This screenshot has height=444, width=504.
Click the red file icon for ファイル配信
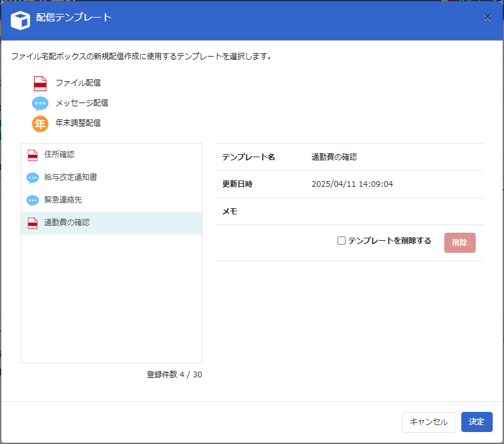40,84
